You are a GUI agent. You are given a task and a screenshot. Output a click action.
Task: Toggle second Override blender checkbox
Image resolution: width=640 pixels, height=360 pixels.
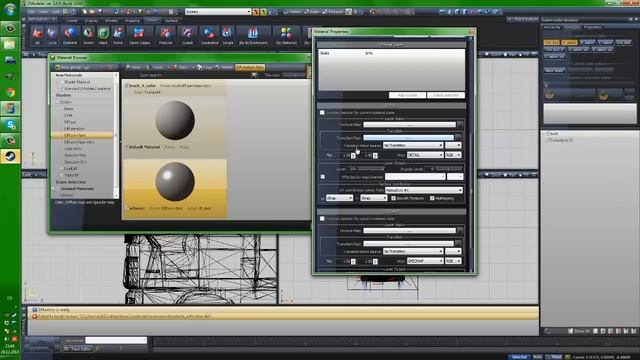click(322, 219)
